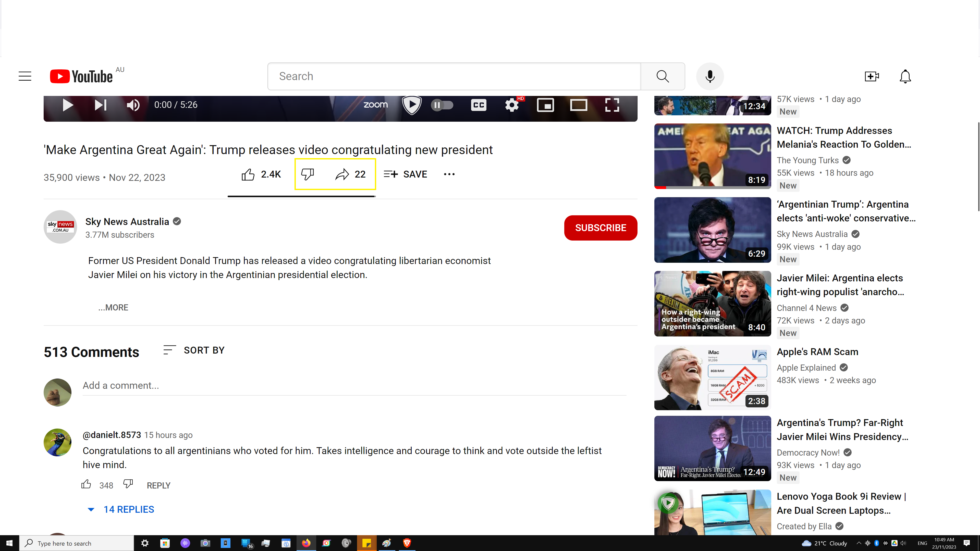Open the notifications bell
The width and height of the screenshot is (980, 551).
pyautogui.click(x=905, y=76)
